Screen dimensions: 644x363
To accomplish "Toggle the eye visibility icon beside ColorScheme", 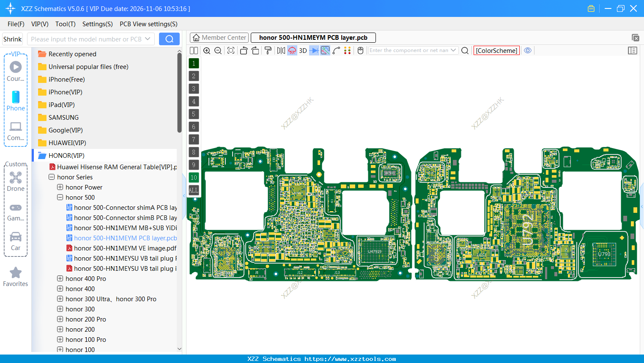I will [x=528, y=50].
